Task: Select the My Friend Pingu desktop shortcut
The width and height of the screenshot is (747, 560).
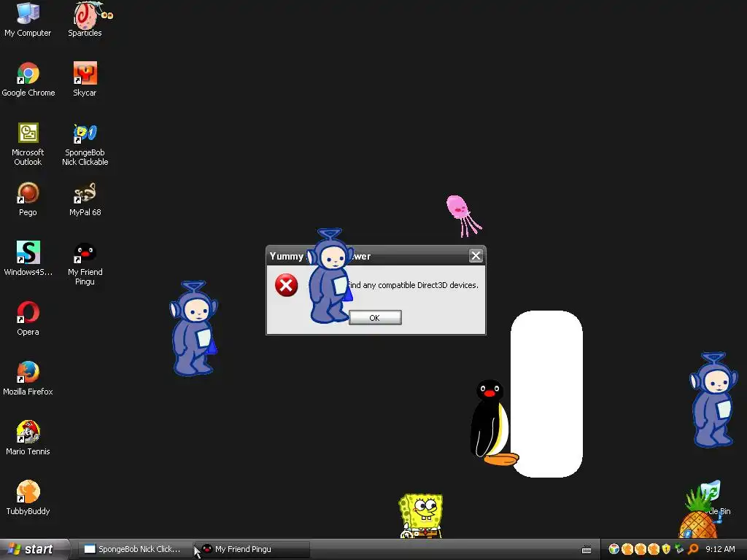Action: (x=85, y=263)
